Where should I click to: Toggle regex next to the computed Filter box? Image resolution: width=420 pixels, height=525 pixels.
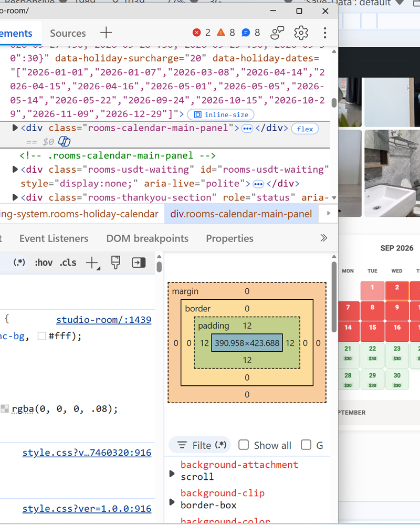click(220, 445)
